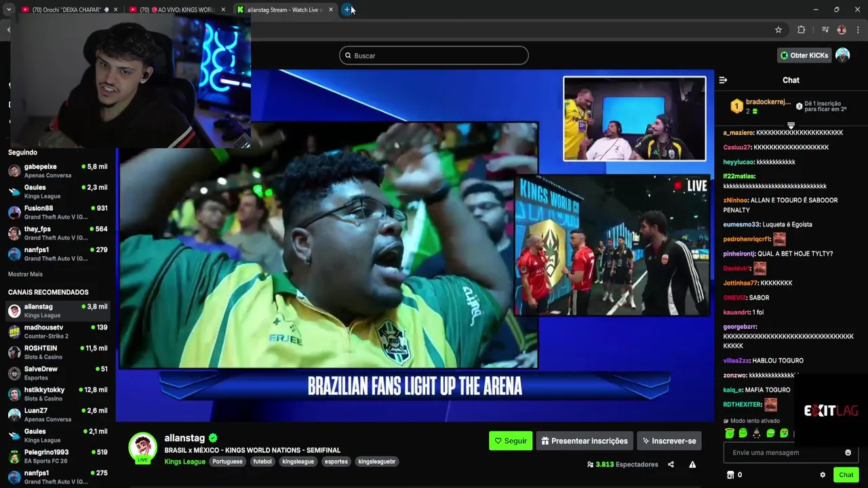Viewport: 868px width, 488px height.
Task: Select the juggling monkey emote in quick emotes
Action: tap(757, 433)
